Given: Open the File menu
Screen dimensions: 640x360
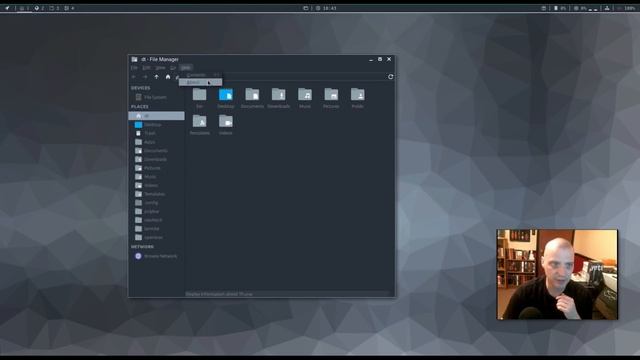Looking at the screenshot, I should pos(134,68).
